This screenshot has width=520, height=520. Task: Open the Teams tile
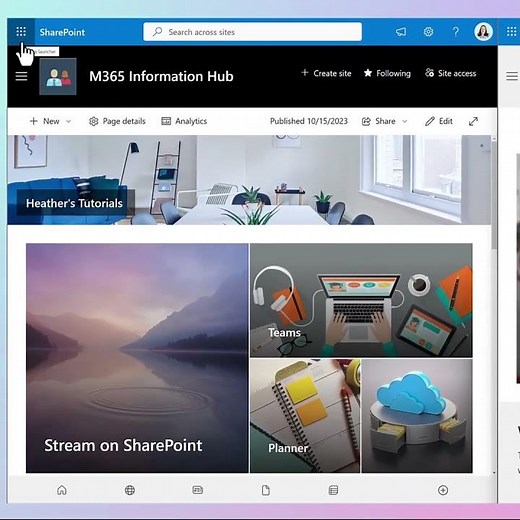pyautogui.click(x=361, y=300)
